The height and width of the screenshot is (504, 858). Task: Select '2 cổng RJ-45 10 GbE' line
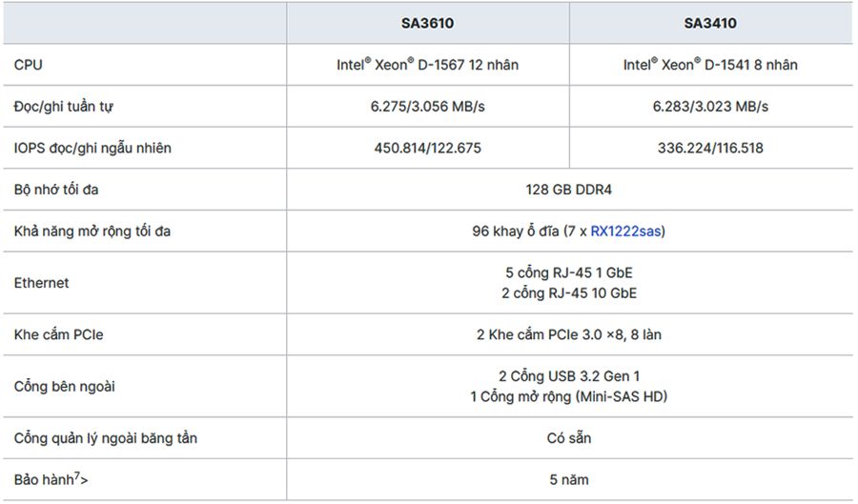[x=568, y=293]
